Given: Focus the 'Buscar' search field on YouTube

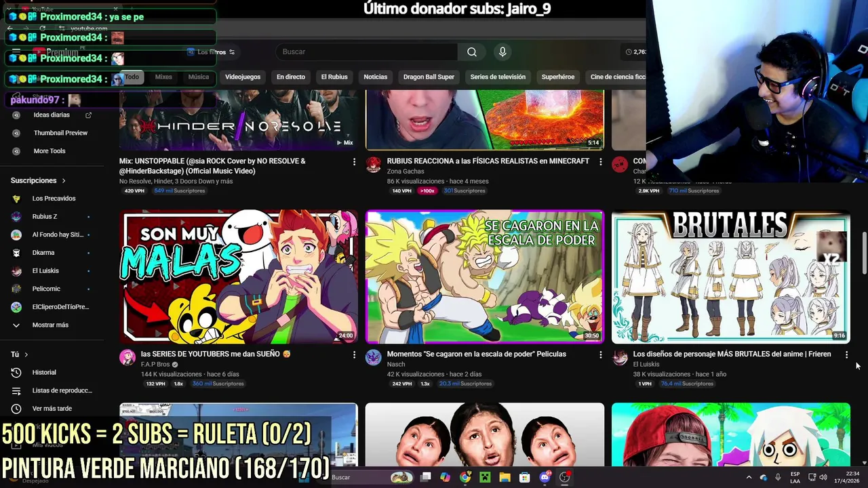Looking at the screenshot, I should 366,52.
